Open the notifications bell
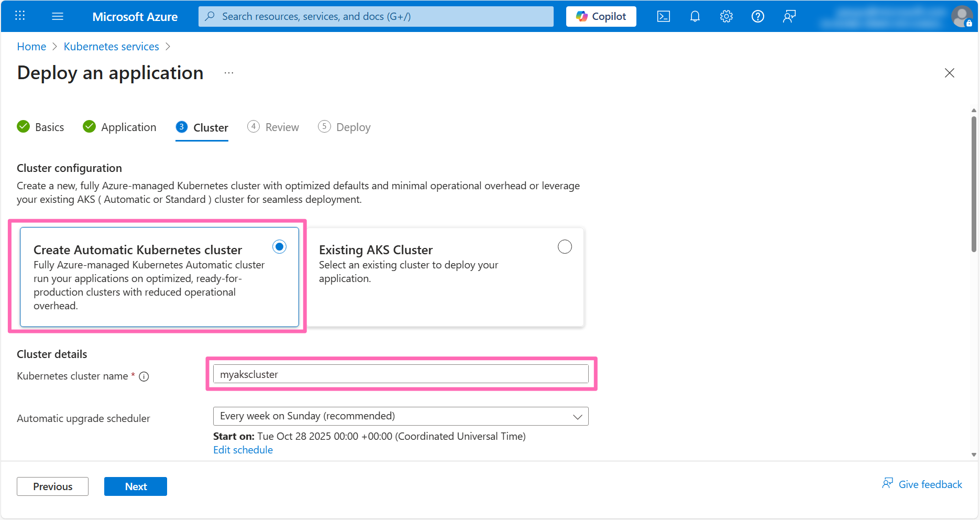Image resolution: width=980 pixels, height=520 pixels. click(x=695, y=16)
